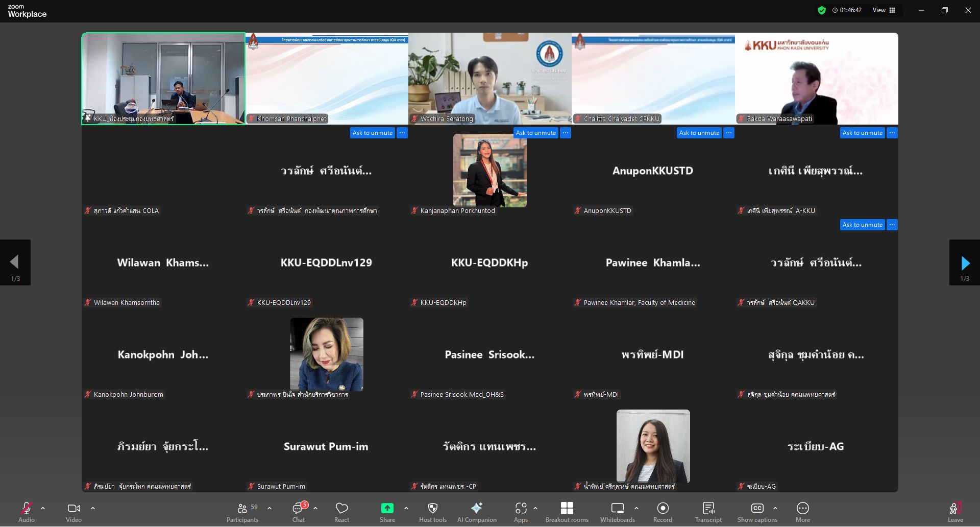
Task: Expand video options arrow next to Video
Action: click(93, 508)
